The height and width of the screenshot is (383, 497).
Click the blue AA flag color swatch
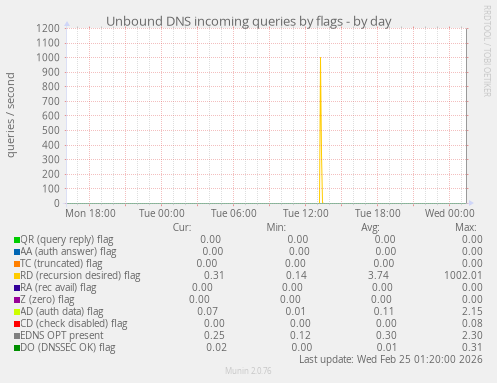click(x=17, y=252)
